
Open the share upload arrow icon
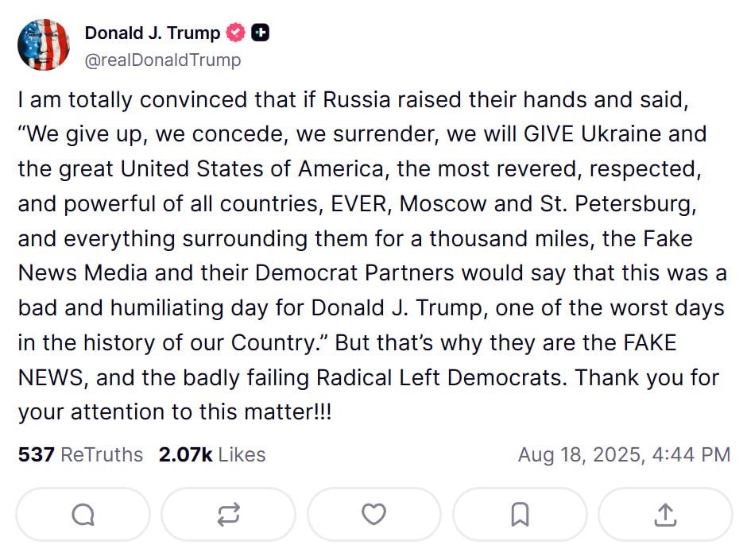pyautogui.click(x=665, y=514)
